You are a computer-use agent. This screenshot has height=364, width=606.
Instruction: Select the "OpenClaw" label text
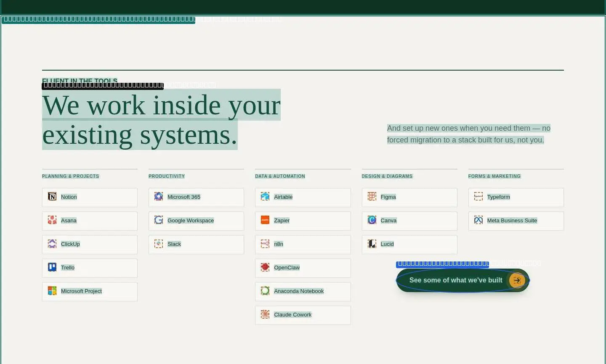[287, 267]
